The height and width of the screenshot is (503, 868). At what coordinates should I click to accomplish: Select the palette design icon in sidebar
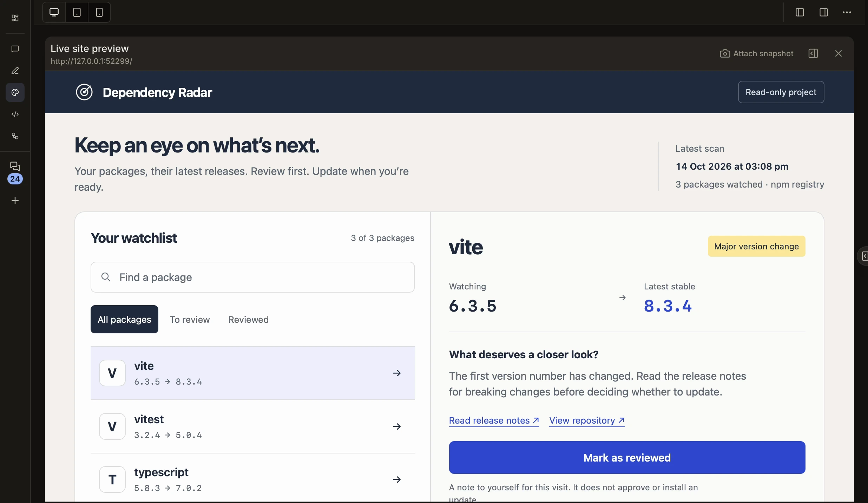[15, 92]
